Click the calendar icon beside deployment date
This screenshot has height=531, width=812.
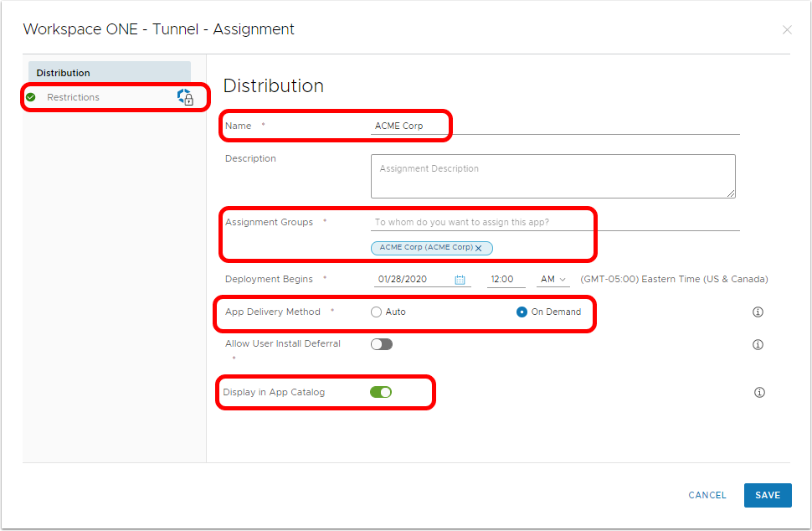click(460, 280)
